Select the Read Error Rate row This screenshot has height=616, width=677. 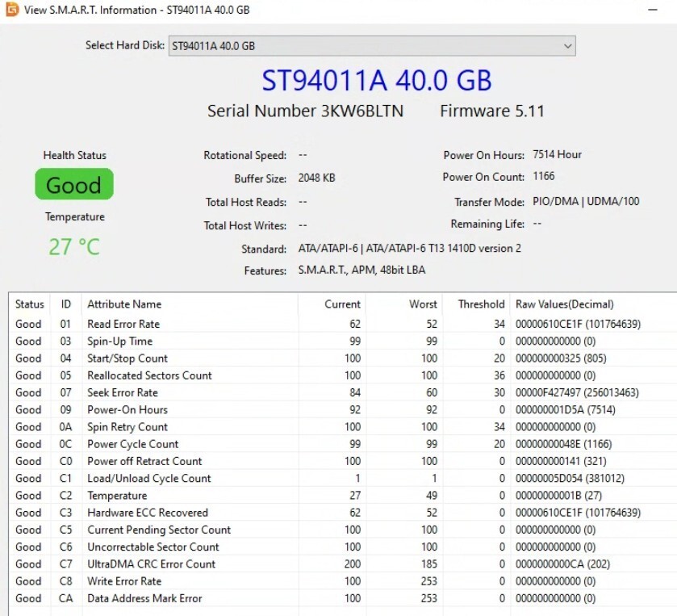(x=343, y=324)
